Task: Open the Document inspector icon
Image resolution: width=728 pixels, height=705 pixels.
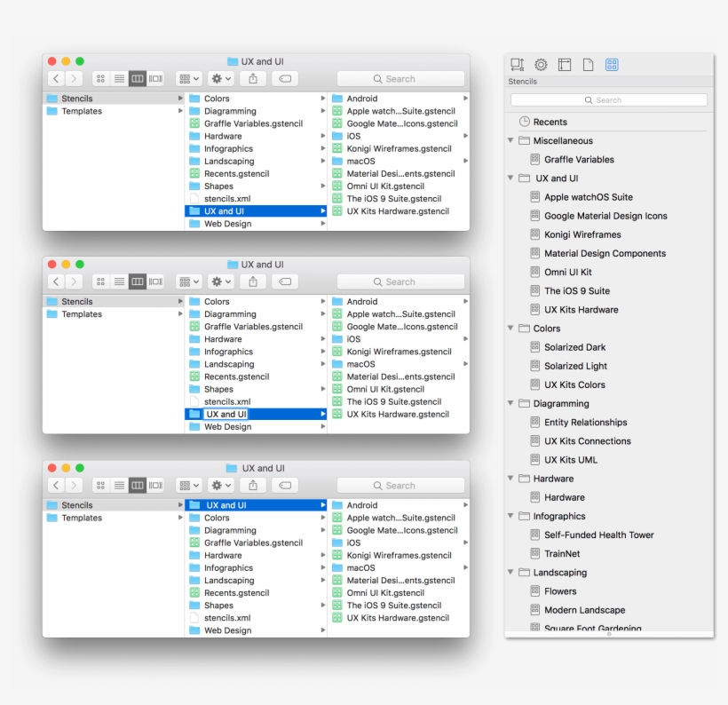Action: (588, 65)
